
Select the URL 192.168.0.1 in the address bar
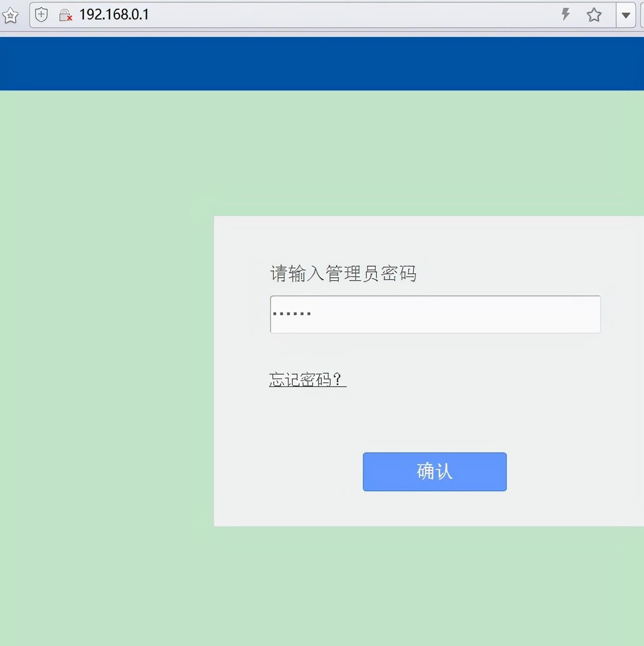(114, 15)
